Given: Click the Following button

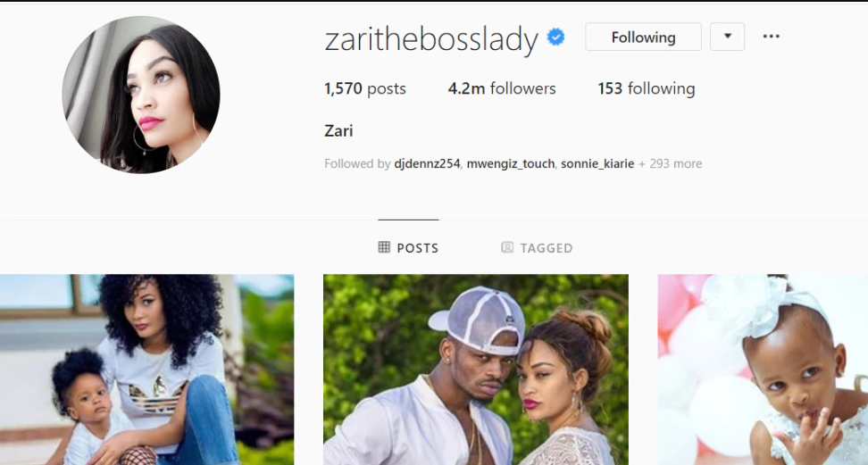Looking at the screenshot, I should point(643,37).
